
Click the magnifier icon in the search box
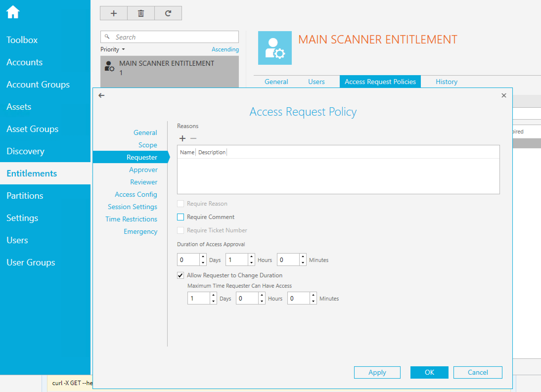107,37
